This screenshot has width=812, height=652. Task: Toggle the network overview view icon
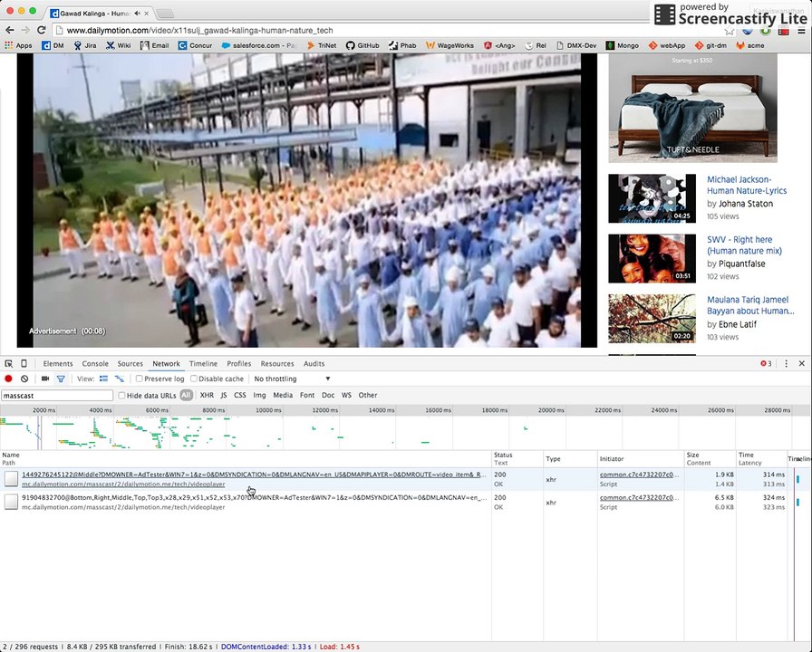click(x=120, y=379)
